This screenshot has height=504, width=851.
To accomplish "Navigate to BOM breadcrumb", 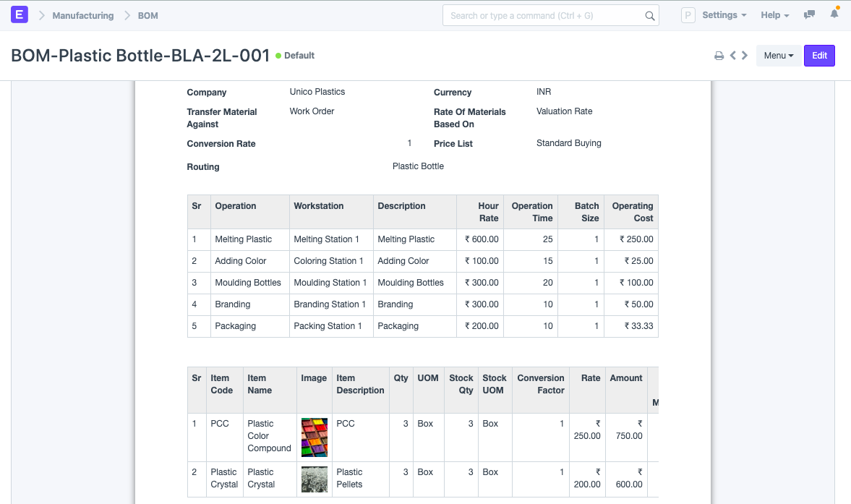I will click(x=147, y=15).
